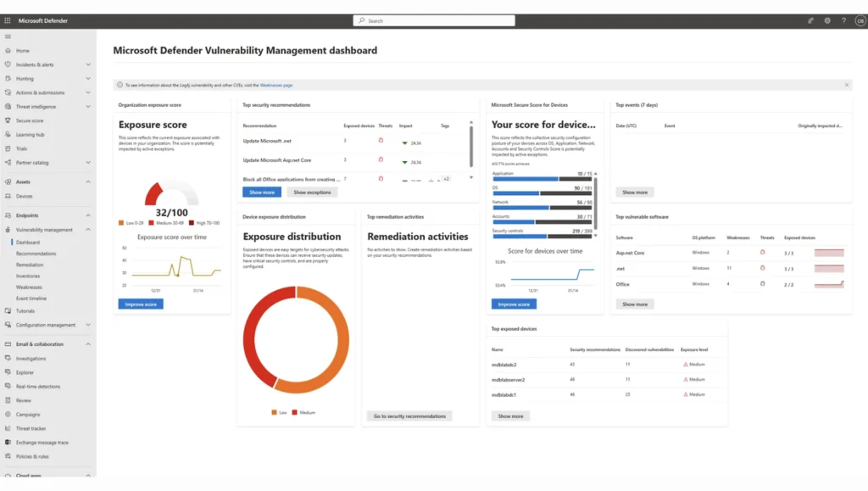Click Show more under Top exposed devices

510,416
